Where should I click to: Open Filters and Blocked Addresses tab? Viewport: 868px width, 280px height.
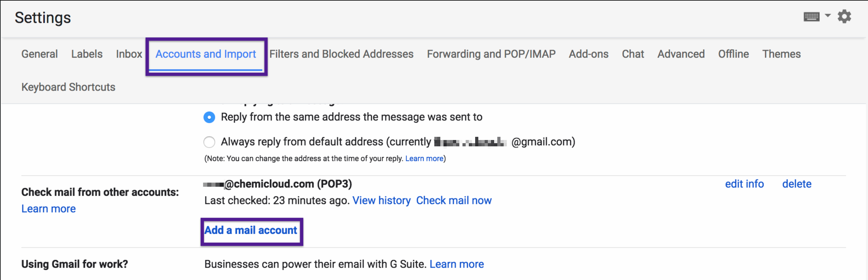341,54
